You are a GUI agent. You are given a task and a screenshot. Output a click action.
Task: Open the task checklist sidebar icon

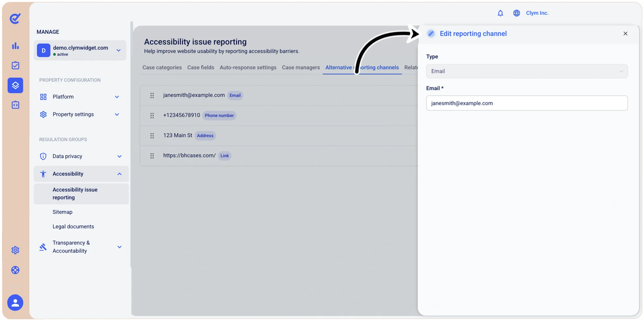coord(15,66)
